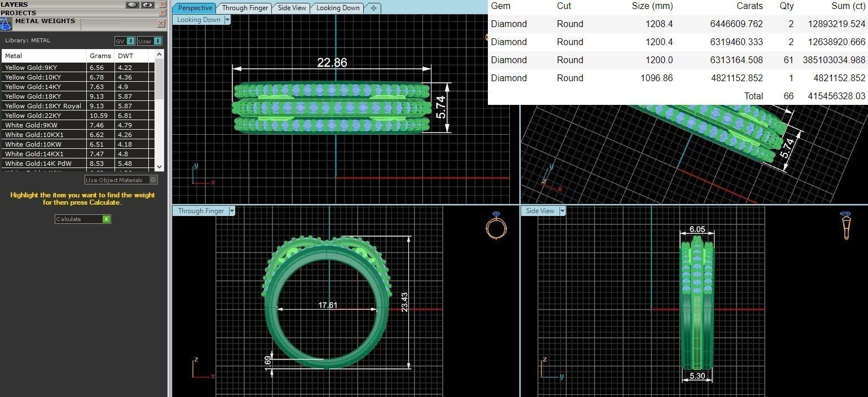Select White Gold:10KW row
Screen dimensions: 868x397
(78, 144)
